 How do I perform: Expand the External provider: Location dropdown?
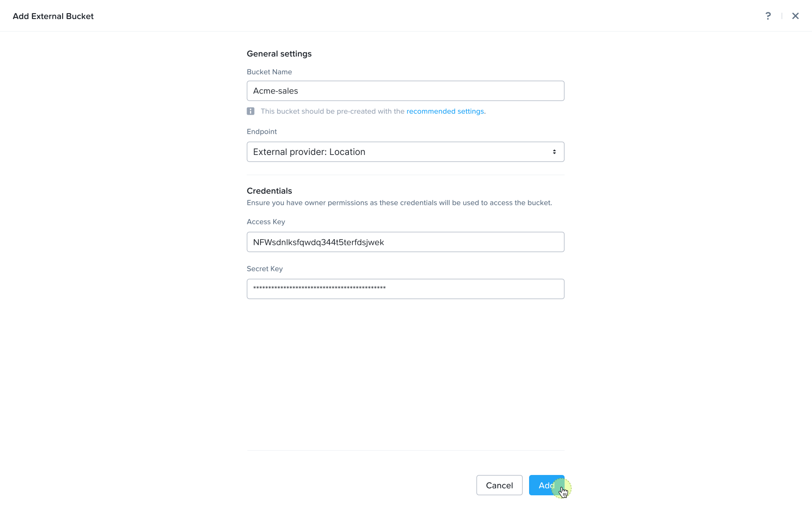pos(406,152)
